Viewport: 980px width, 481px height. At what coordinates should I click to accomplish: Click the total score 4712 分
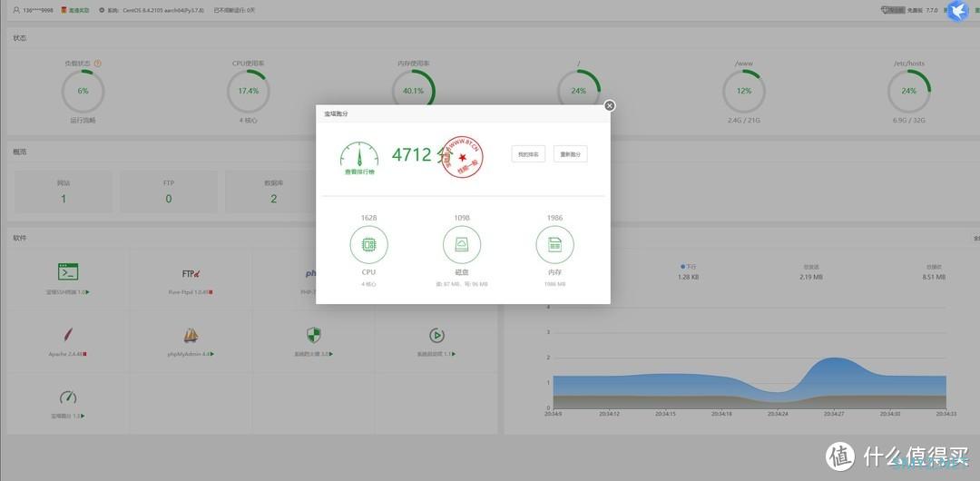click(420, 154)
